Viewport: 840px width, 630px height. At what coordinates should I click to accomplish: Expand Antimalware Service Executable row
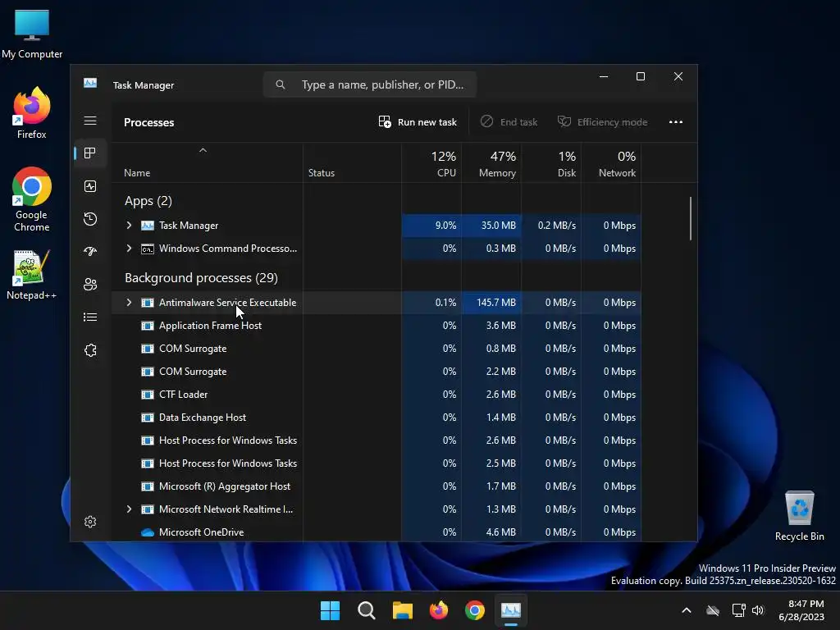click(x=129, y=303)
